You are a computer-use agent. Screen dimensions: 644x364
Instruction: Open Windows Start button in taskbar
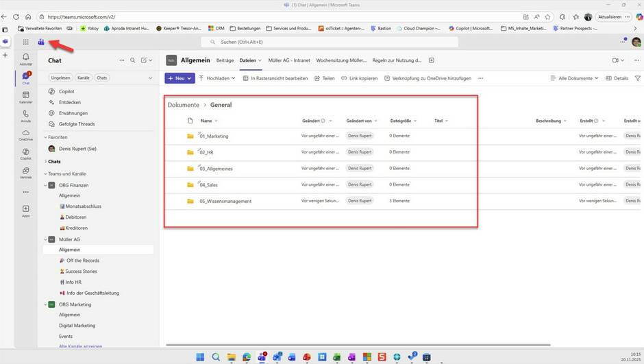200,356
